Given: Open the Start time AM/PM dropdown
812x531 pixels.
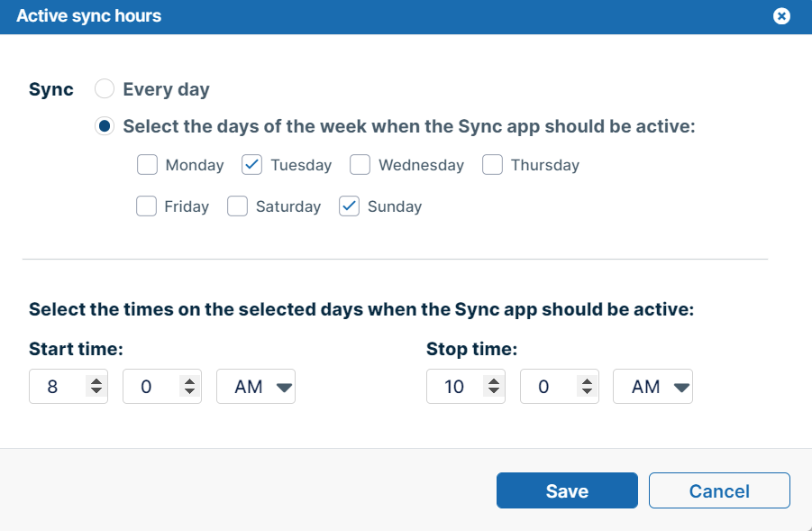Looking at the screenshot, I should pyautogui.click(x=256, y=386).
